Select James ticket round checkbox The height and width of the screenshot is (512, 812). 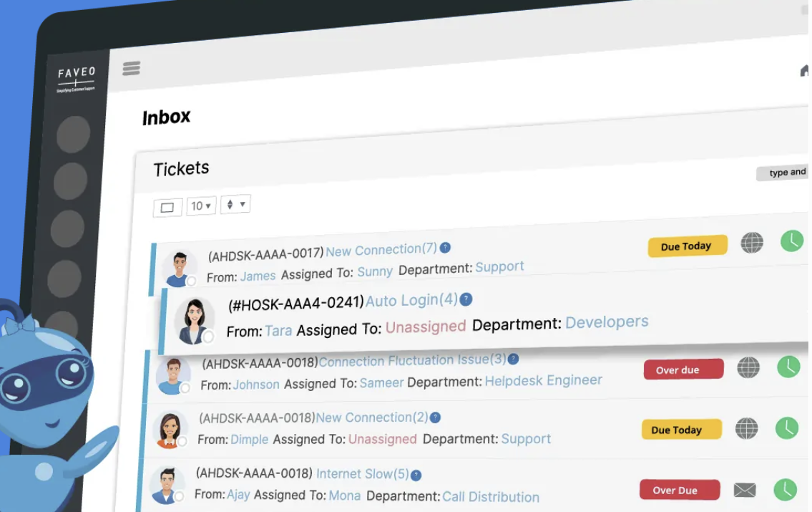click(191, 281)
